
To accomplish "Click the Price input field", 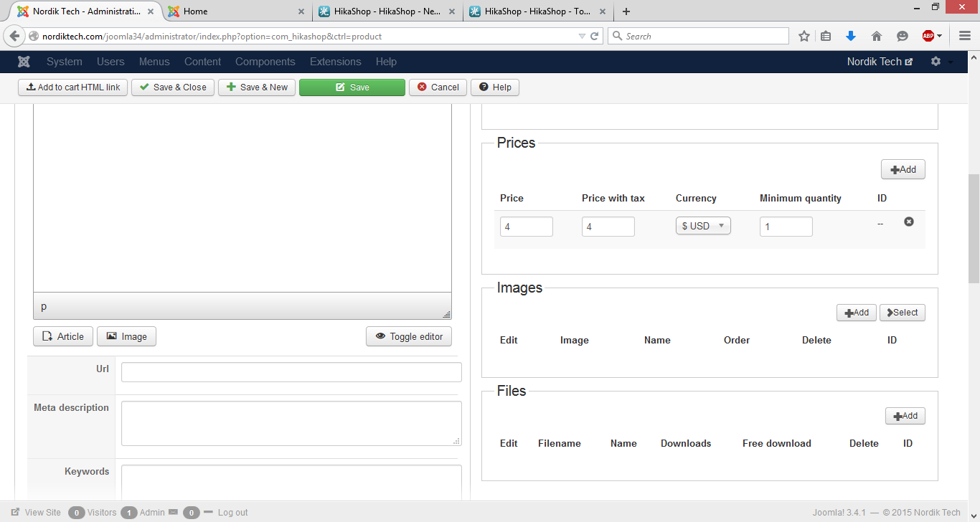I will (x=527, y=227).
